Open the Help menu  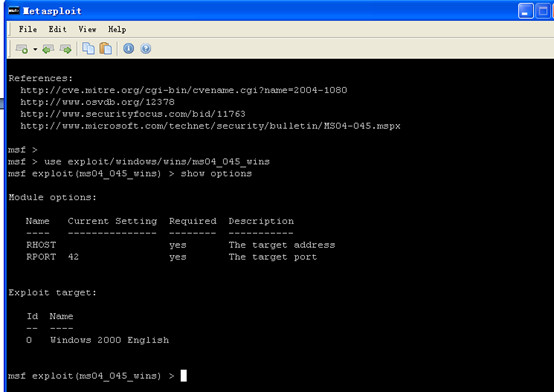coord(117,29)
